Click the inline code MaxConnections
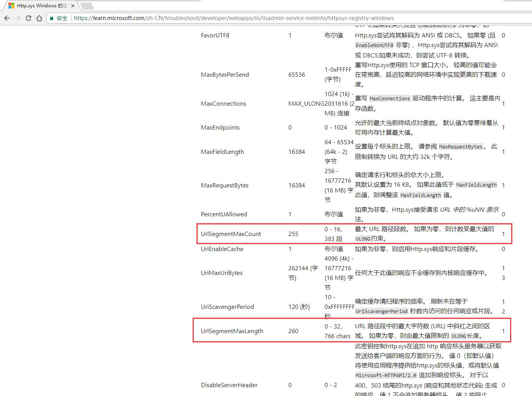 click(x=389, y=98)
